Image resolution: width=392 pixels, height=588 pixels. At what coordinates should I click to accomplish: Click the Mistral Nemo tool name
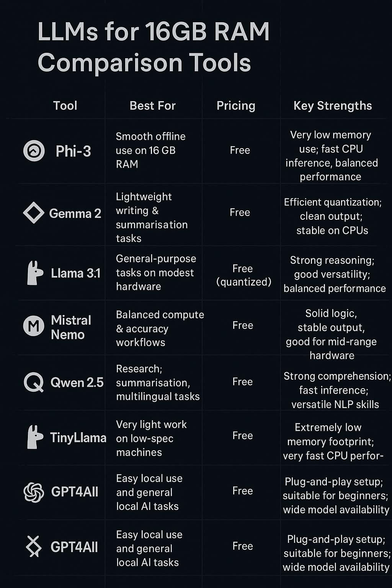(x=71, y=327)
